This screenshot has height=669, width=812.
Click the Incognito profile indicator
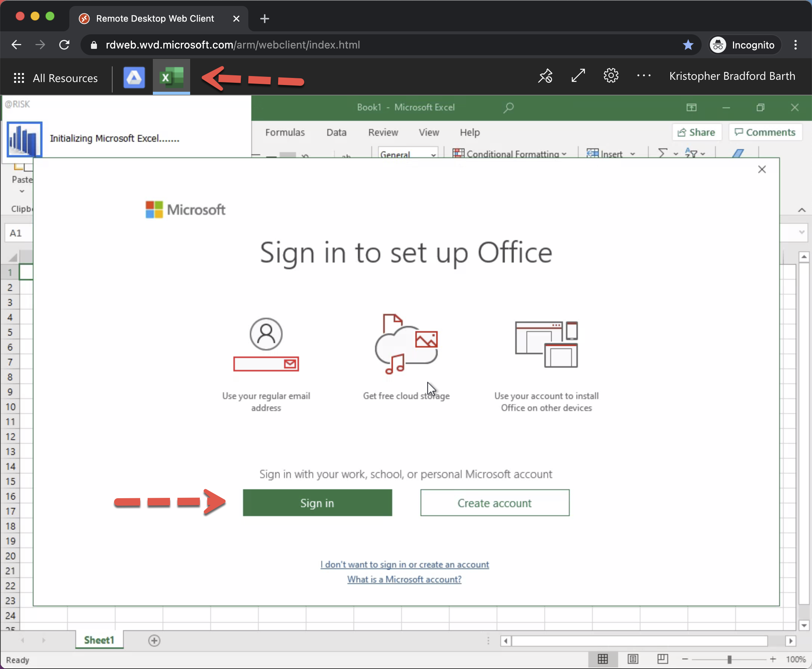point(745,45)
